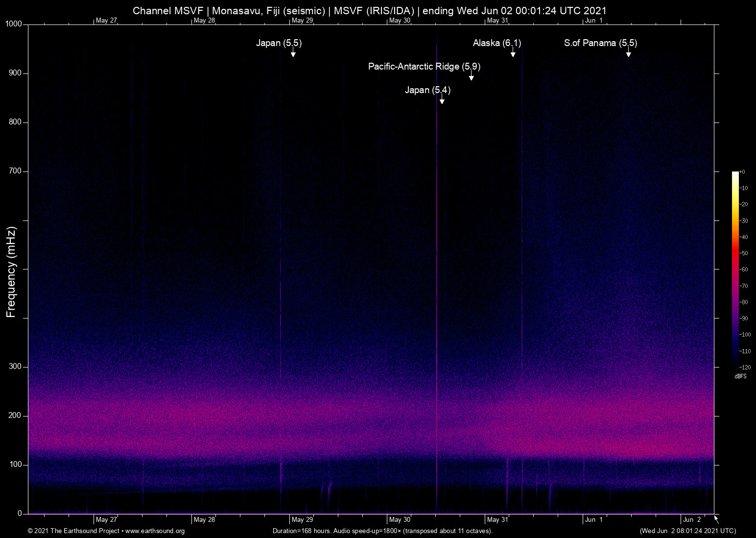The height and width of the screenshot is (538, 756).
Task: Click the Alaska (6.1) event label
Action: [497, 43]
